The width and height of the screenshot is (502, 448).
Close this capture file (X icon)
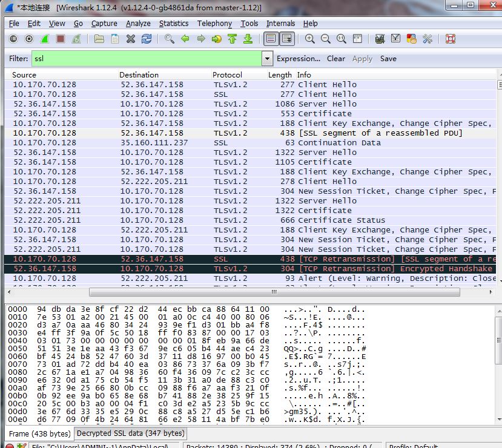tap(131, 39)
